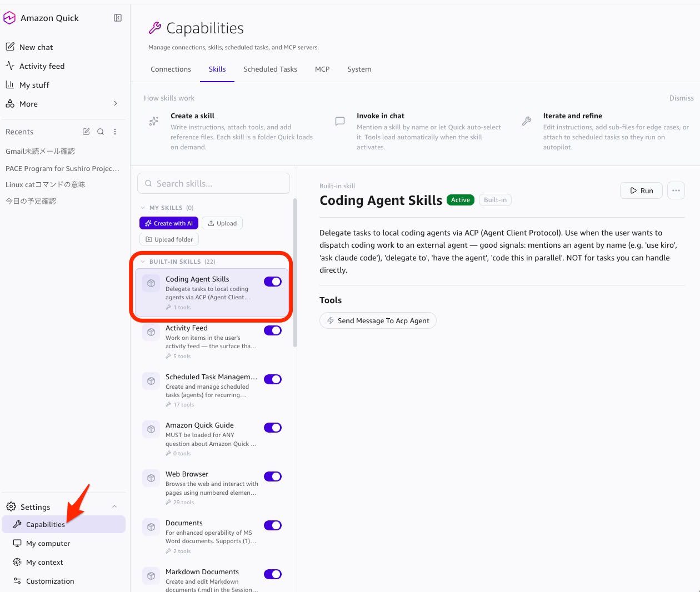Click the Amazon Quick logo
The image size is (700, 592).
click(9, 18)
